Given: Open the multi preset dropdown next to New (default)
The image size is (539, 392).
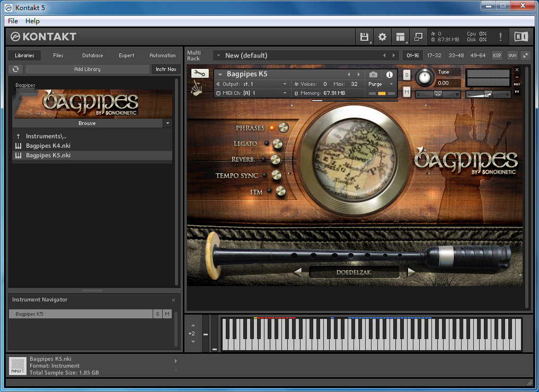Looking at the screenshot, I should pos(218,55).
